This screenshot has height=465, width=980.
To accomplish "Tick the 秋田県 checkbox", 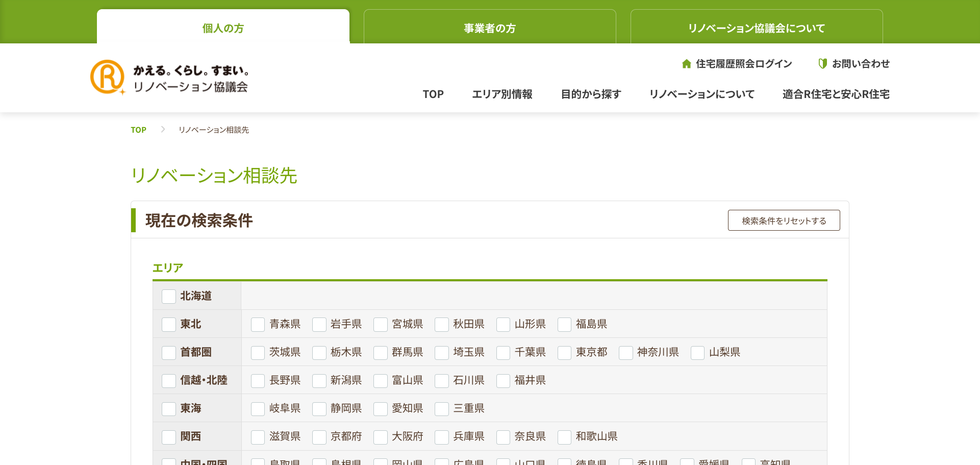I will pyautogui.click(x=442, y=325).
